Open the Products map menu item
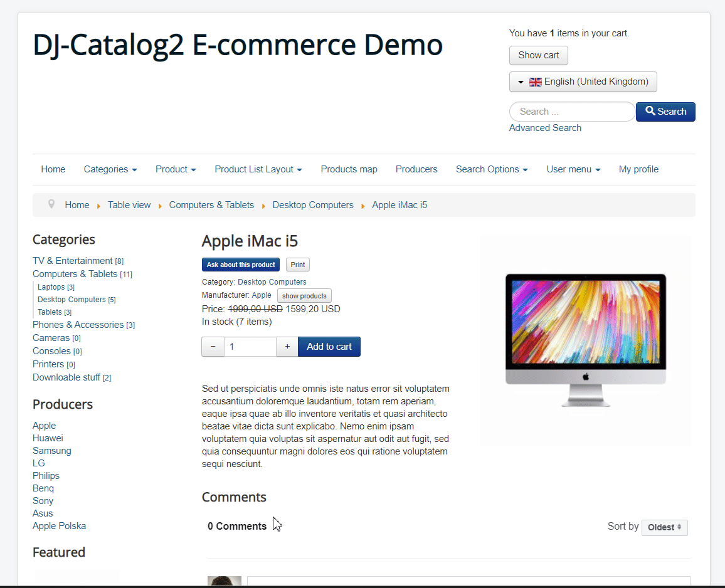This screenshot has height=588, width=725. click(349, 169)
